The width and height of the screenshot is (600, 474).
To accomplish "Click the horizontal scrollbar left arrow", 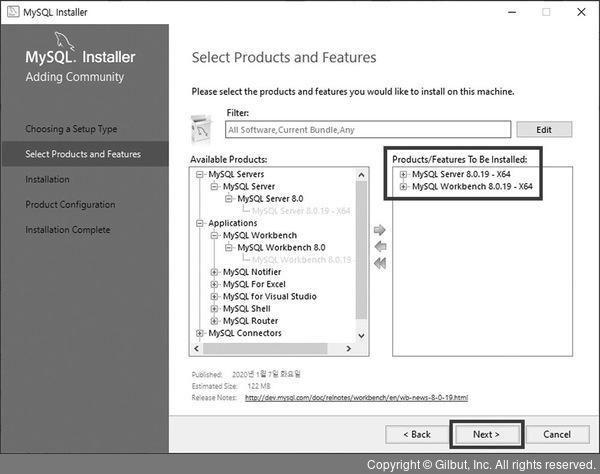I will coord(197,349).
